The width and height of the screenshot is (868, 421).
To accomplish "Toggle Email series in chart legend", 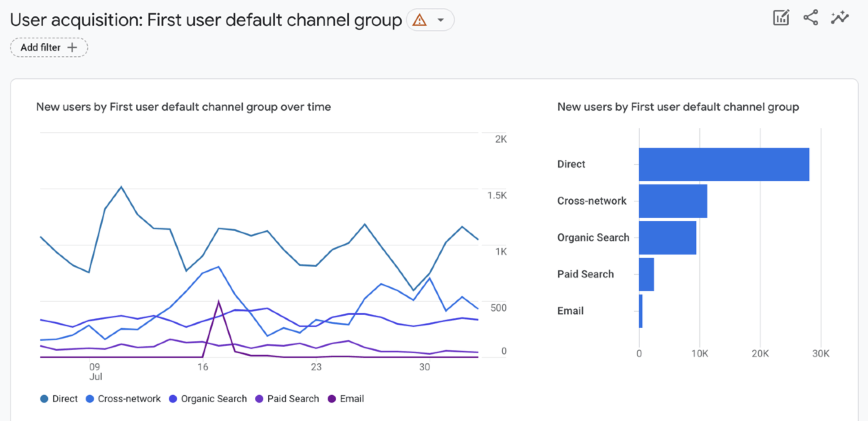I will [346, 399].
